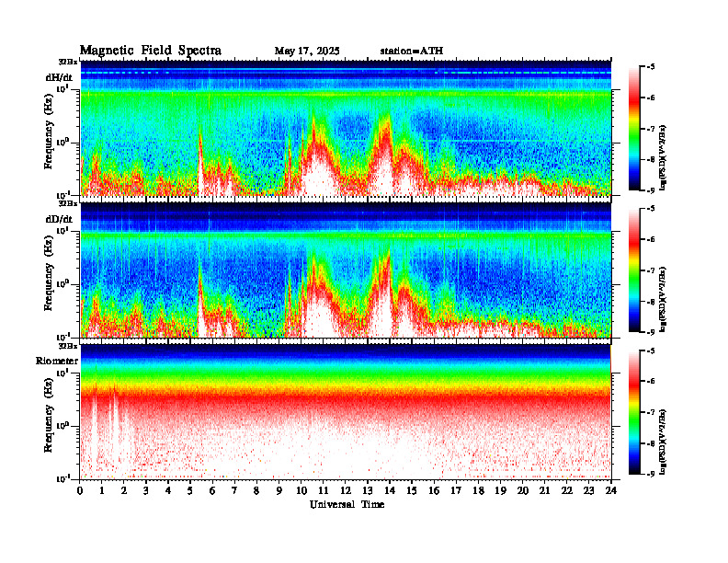
Task: Click the "Magnetic Field Spectra" plot title
Action: (x=151, y=51)
